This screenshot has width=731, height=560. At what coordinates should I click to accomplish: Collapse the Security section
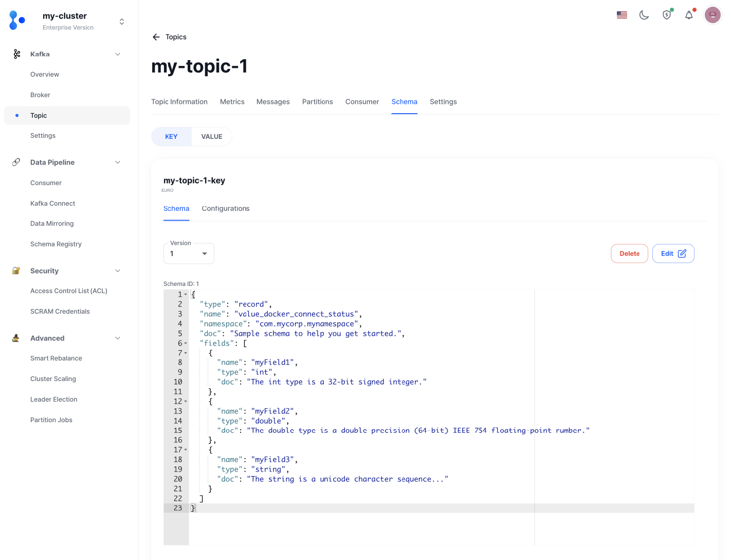click(118, 270)
